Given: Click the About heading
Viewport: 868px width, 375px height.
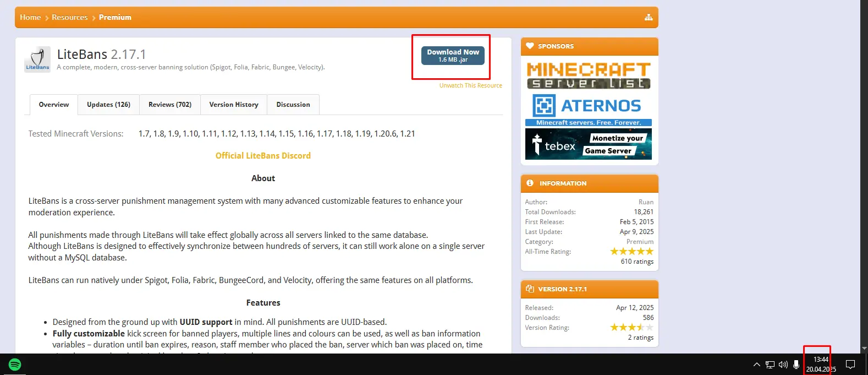Looking at the screenshot, I should tap(263, 178).
